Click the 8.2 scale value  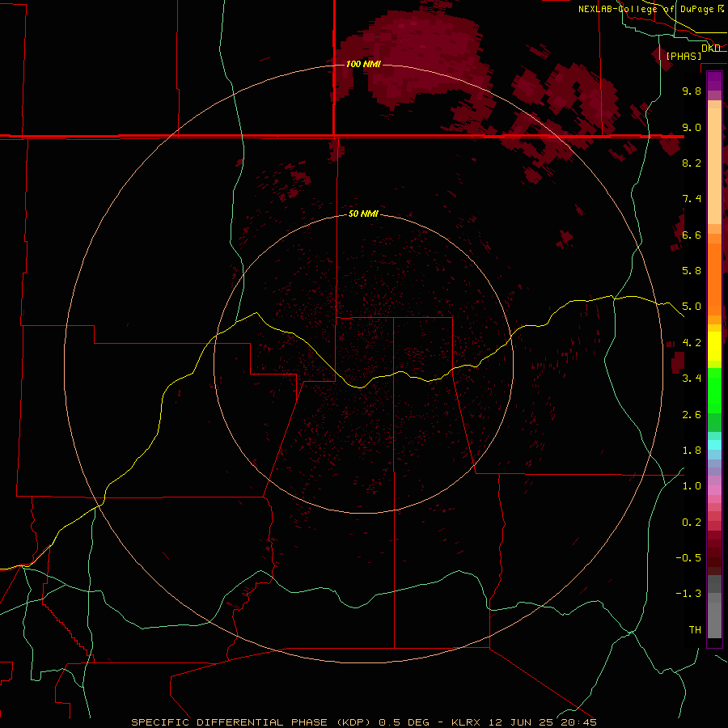(692, 163)
